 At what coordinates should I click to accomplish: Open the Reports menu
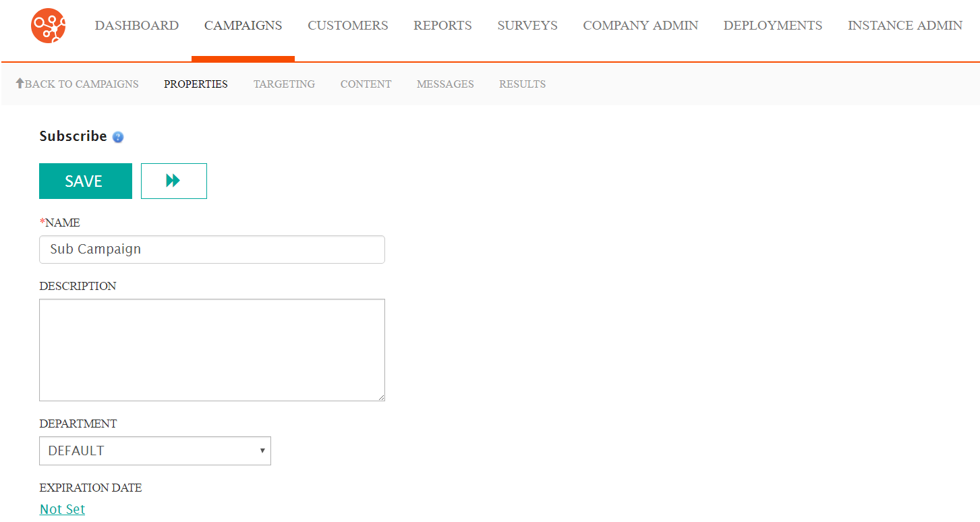443,26
